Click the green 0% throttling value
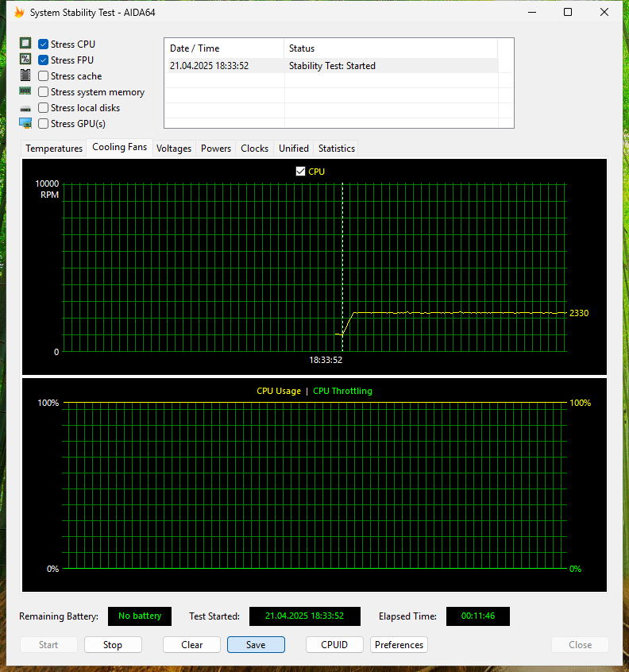629x672 pixels. tap(575, 569)
